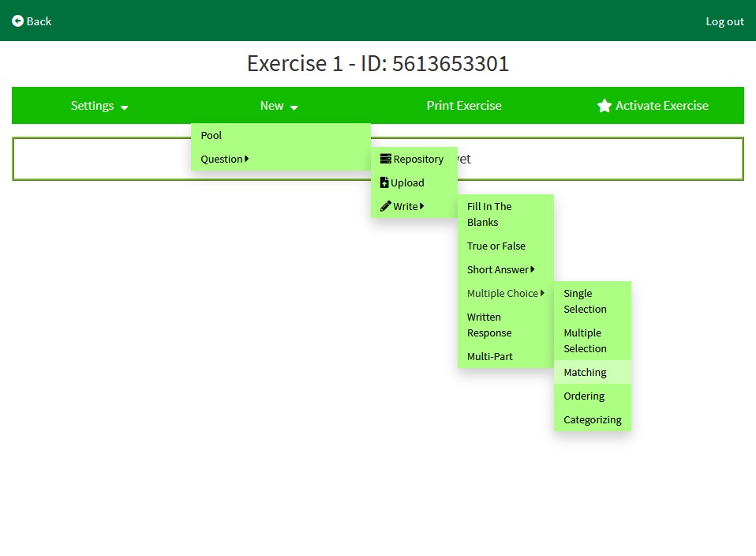Expand the Short Answer submenu
This screenshot has width=756, height=556.
click(501, 269)
